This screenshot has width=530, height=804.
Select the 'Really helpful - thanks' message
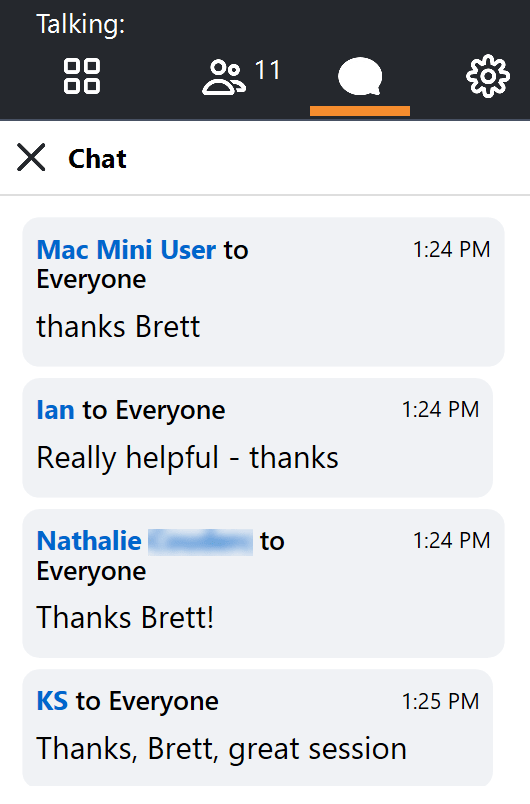click(x=188, y=458)
